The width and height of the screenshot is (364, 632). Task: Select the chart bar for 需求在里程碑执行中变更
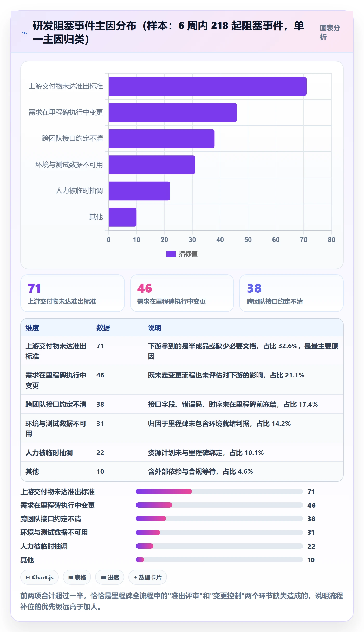coord(173,112)
